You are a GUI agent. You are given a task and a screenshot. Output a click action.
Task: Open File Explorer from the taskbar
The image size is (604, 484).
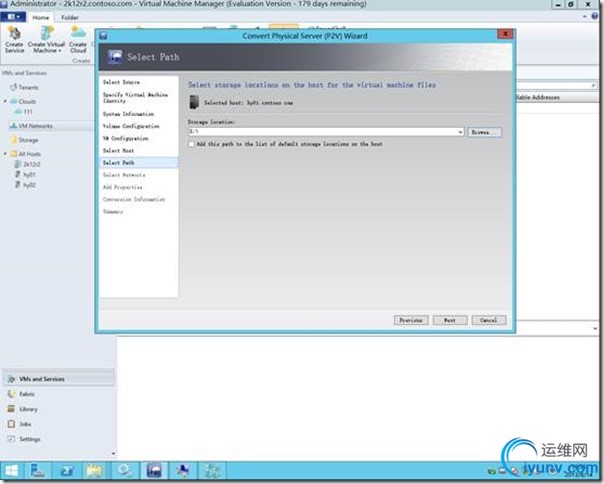(95, 471)
